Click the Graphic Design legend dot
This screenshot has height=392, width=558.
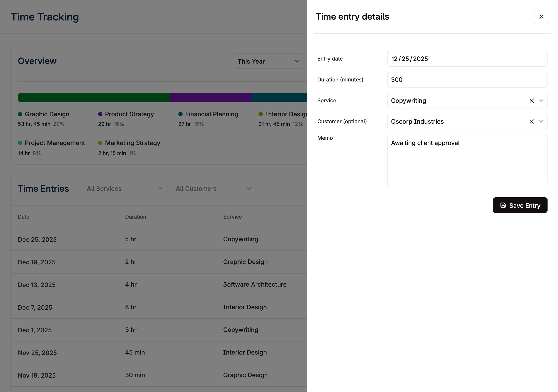[x=20, y=114]
